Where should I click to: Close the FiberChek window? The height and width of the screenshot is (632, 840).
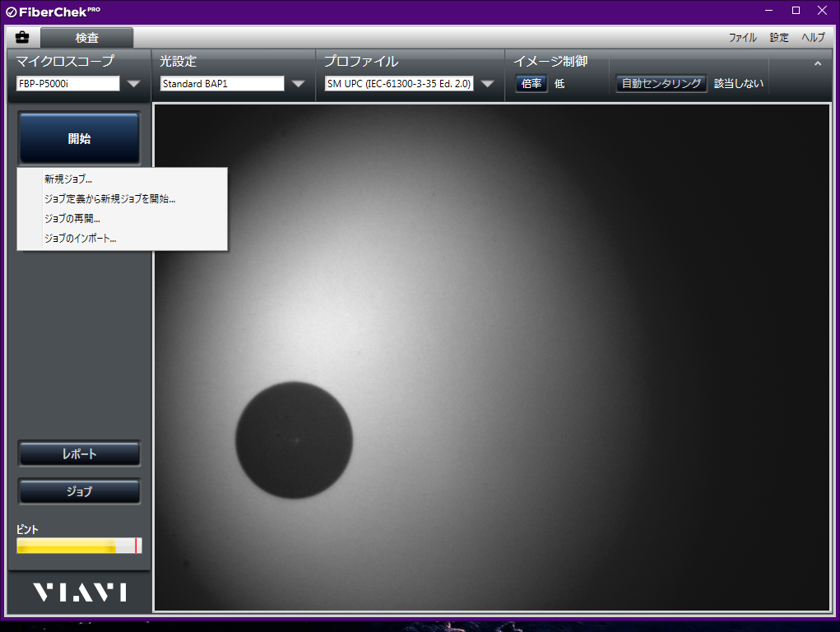[x=823, y=10]
